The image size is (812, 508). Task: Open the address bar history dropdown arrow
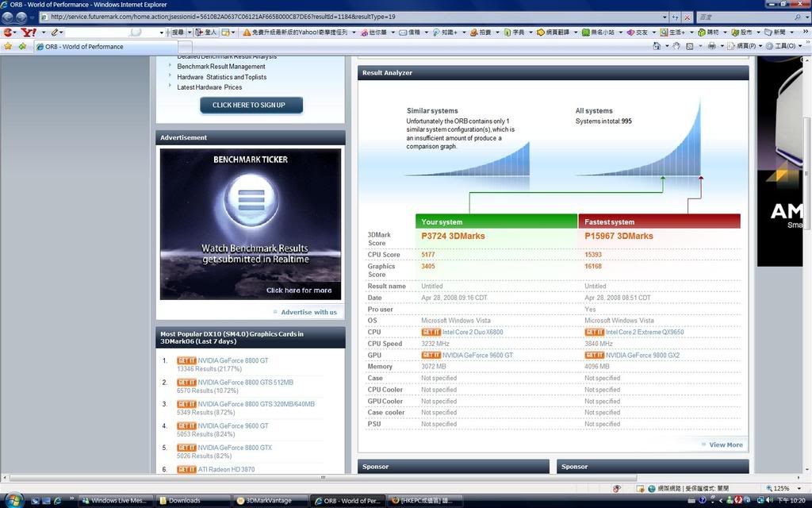[665, 17]
